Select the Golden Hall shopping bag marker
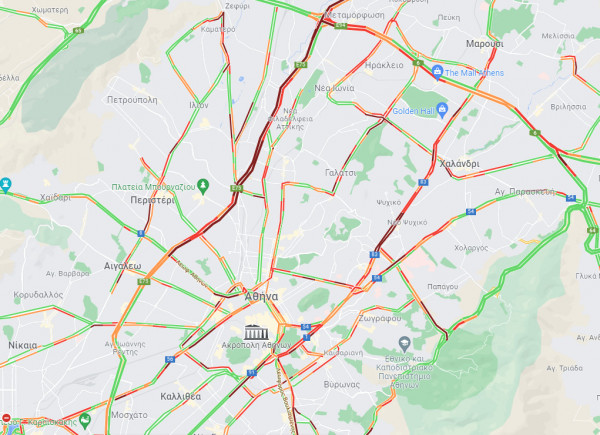The height and width of the screenshot is (435, 600). pyautogui.click(x=442, y=110)
